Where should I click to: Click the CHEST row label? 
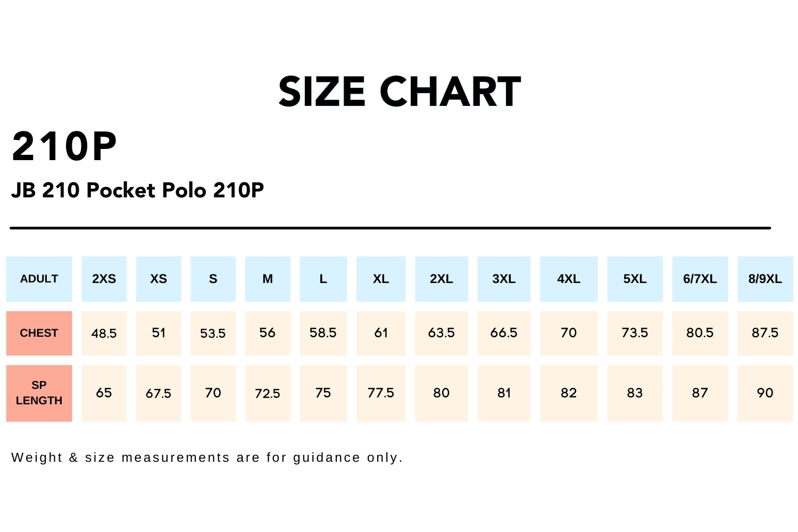(x=39, y=333)
